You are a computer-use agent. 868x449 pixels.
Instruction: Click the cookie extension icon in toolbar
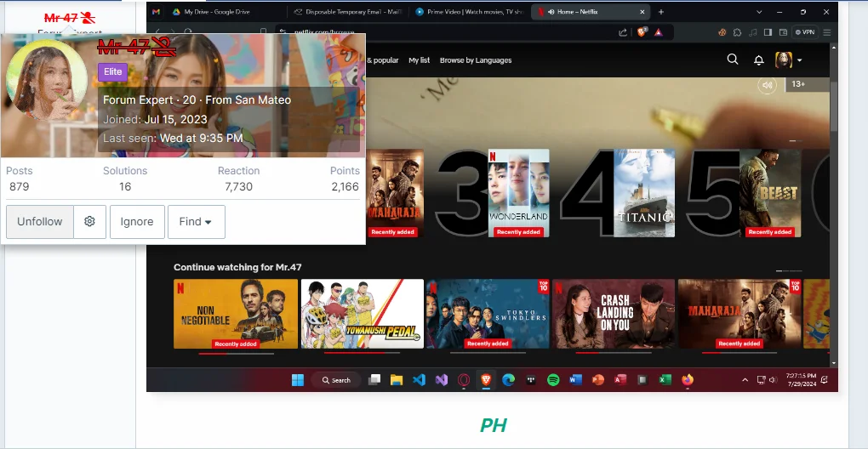(x=722, y=32)
